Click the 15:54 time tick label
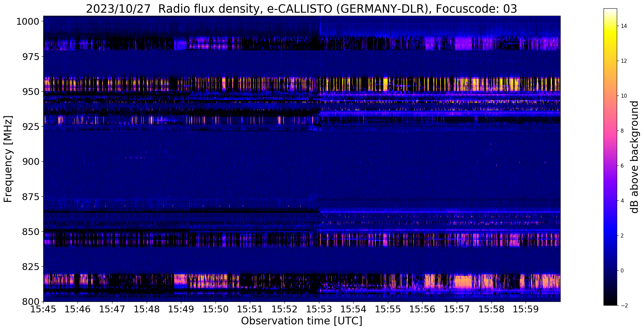644x330 pixels. tap(354, 309)
